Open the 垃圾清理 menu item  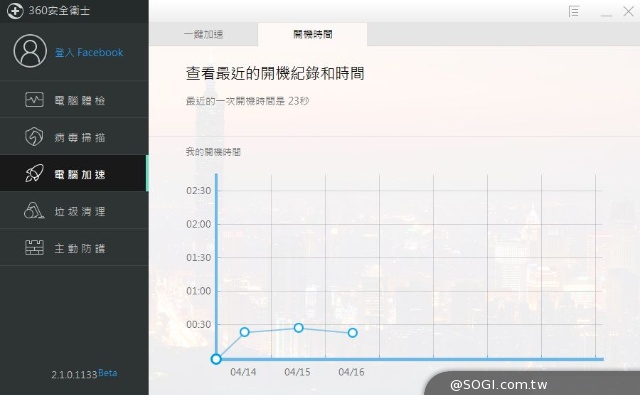coord(74,211)
